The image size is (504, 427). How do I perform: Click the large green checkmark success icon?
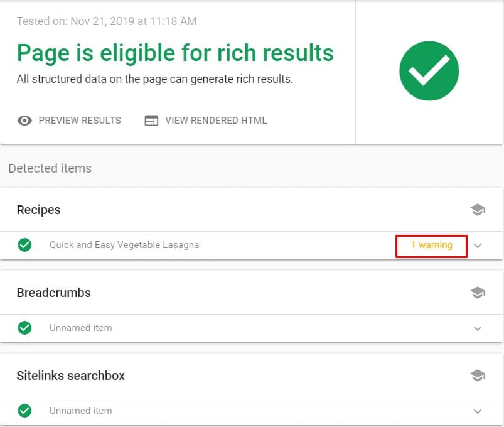coord(429,70)
